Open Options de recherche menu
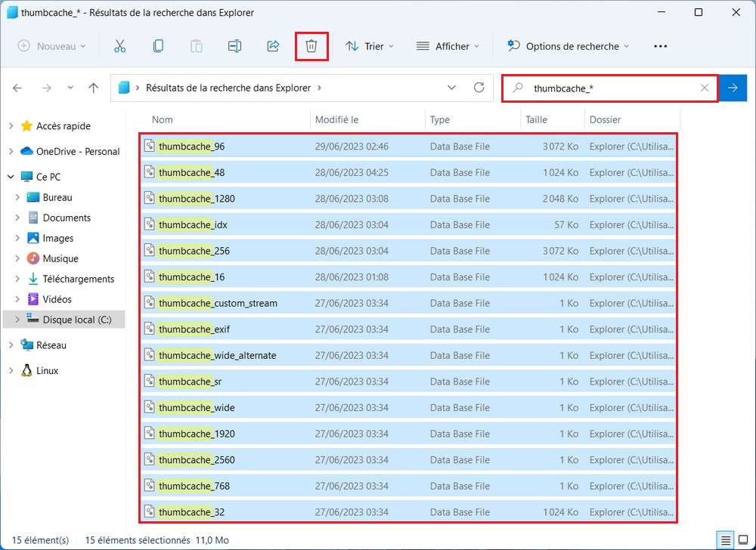The image size is (756, 550). click(569, 46)
